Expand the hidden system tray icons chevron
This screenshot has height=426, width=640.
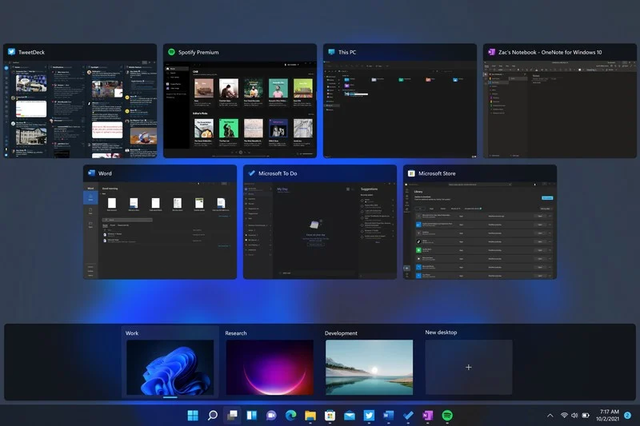[549, 415]
